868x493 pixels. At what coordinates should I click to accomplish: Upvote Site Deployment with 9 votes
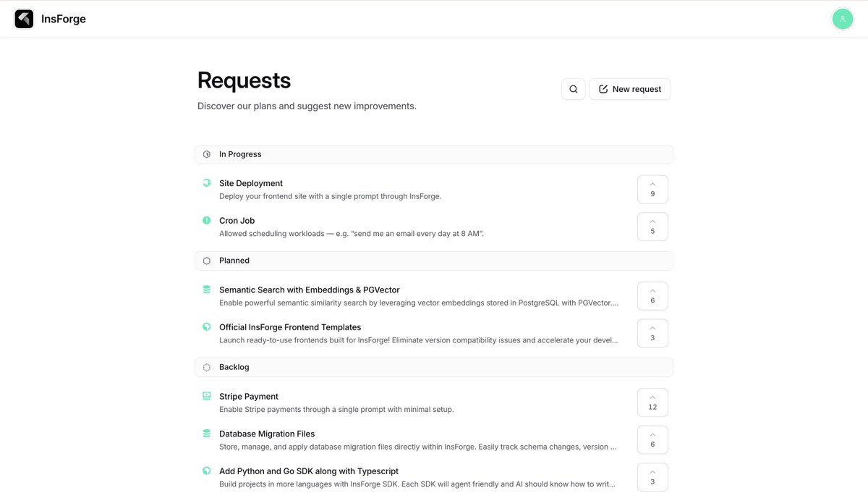652,190
